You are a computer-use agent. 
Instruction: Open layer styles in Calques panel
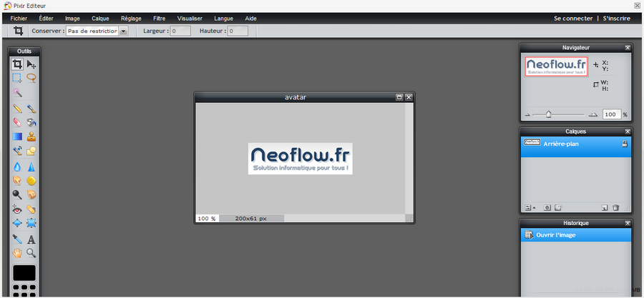click(x=557, y=208)
